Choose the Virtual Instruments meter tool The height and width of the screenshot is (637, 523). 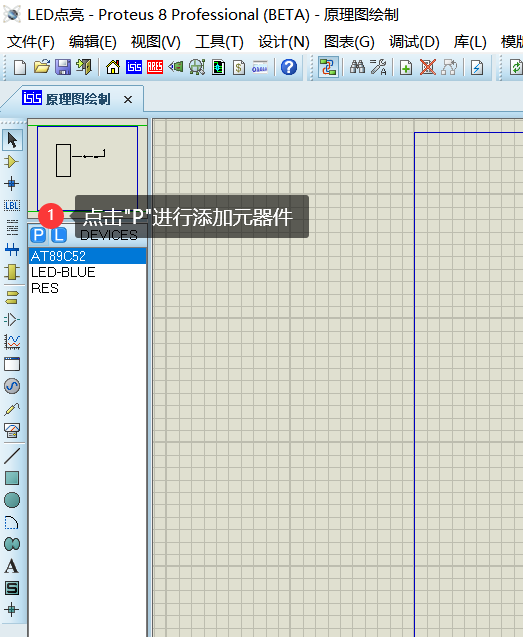click(x=12, y=430)
